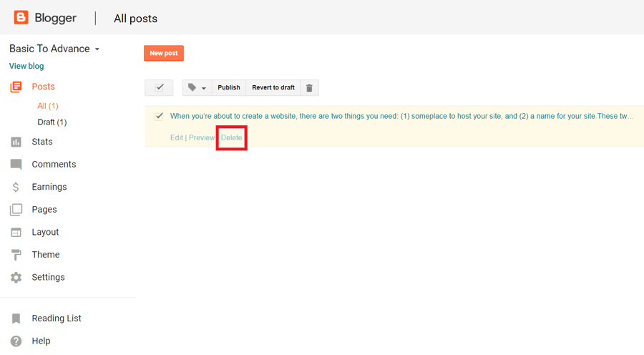Open the Earnings dollar sign icon
This screenshot has width=644, height=355.
point(16,187)
